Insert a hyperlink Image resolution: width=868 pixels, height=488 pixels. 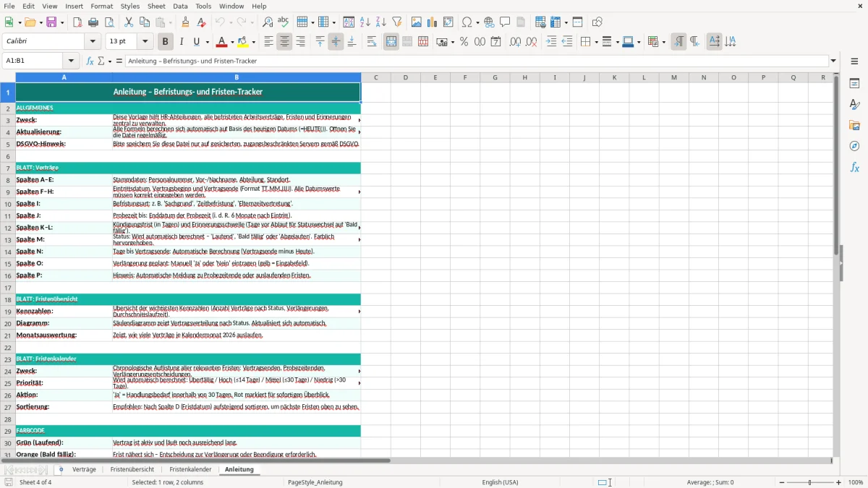tap(489, 22)
